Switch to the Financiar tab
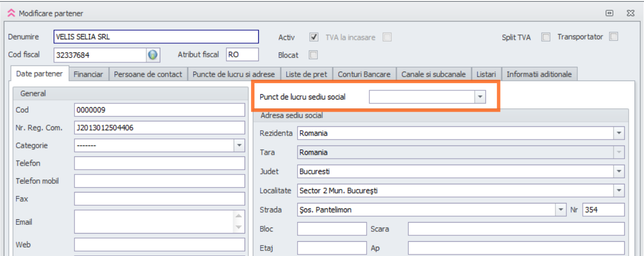 coord(88,74)
